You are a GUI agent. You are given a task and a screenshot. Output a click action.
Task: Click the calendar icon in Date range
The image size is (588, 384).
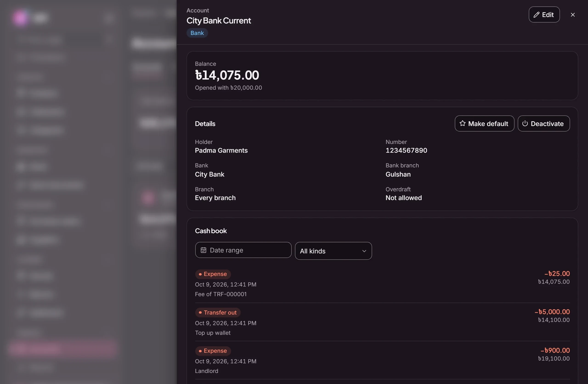coord(203,250)
